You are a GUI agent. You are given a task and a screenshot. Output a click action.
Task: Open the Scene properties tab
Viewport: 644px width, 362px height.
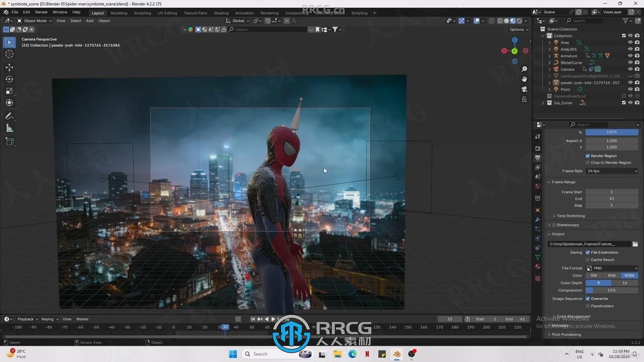click(x=537, y=177)
